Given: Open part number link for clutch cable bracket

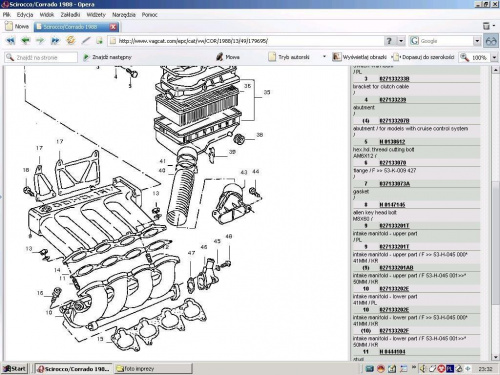Looking at the screenshot, I should (394, 79).
